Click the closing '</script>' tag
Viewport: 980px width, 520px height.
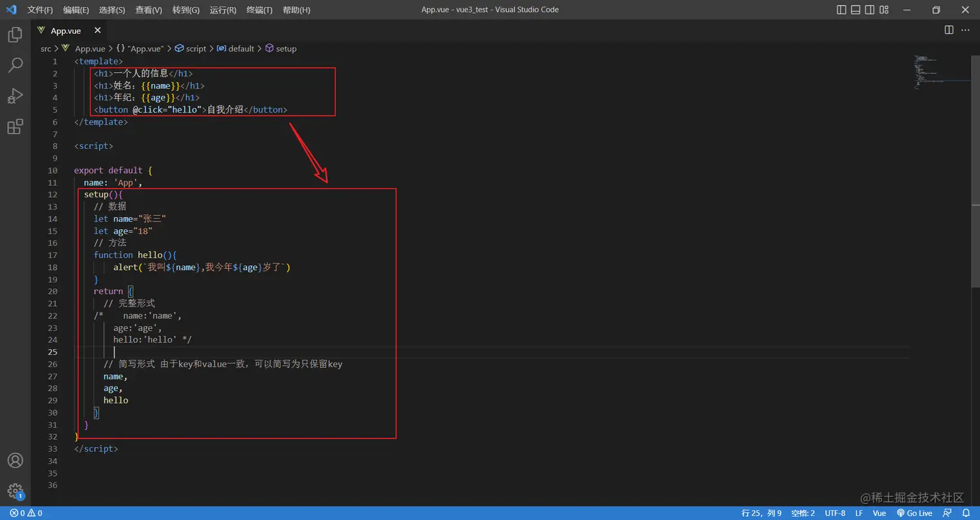pos(96,448)
